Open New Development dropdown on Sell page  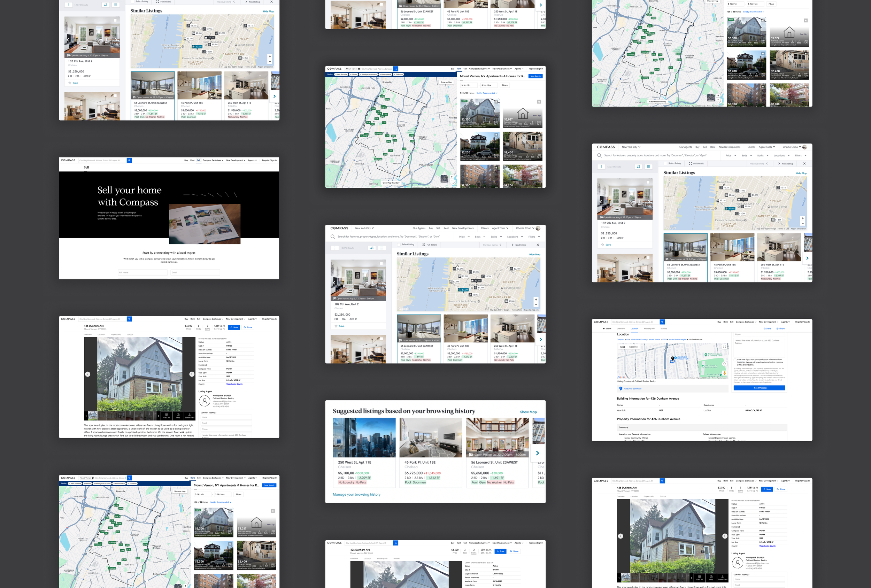pyautogui.click(x=236, y=160)
